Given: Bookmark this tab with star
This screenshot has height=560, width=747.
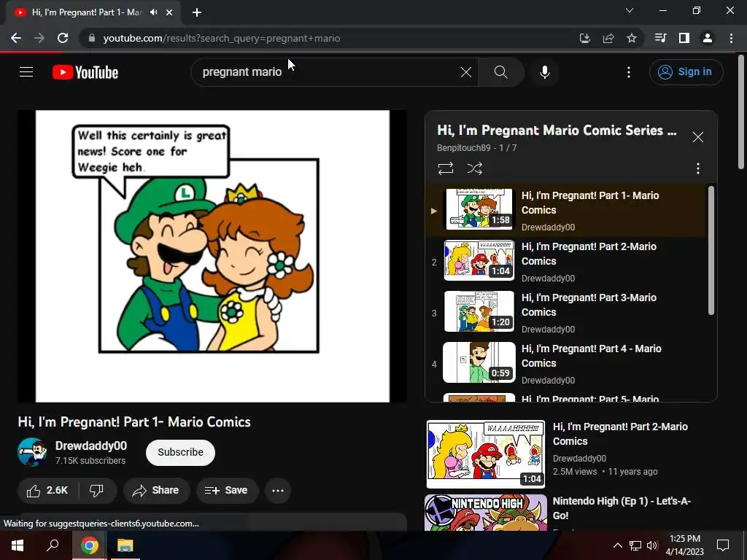Looking at the screenshot, I should (x=632, y=38).
